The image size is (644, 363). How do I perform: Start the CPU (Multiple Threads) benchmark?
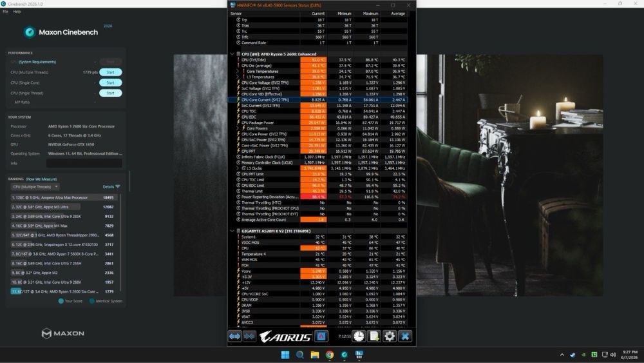111,72
